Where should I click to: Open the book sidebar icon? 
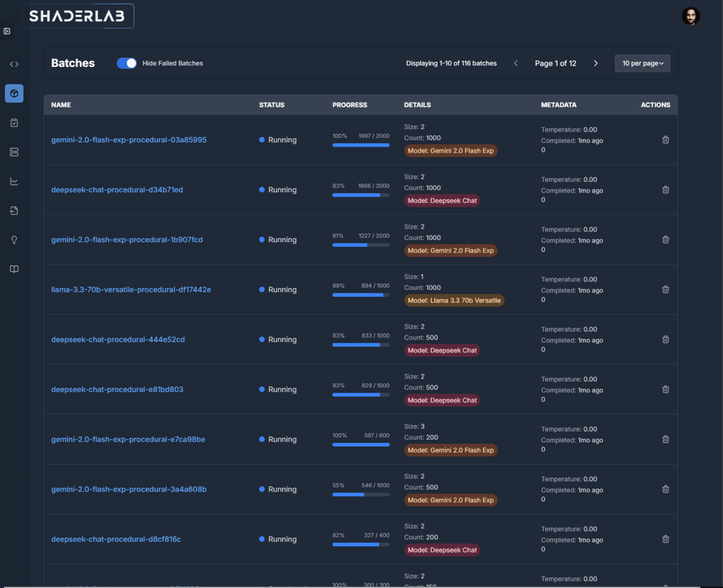click(14, 269)
